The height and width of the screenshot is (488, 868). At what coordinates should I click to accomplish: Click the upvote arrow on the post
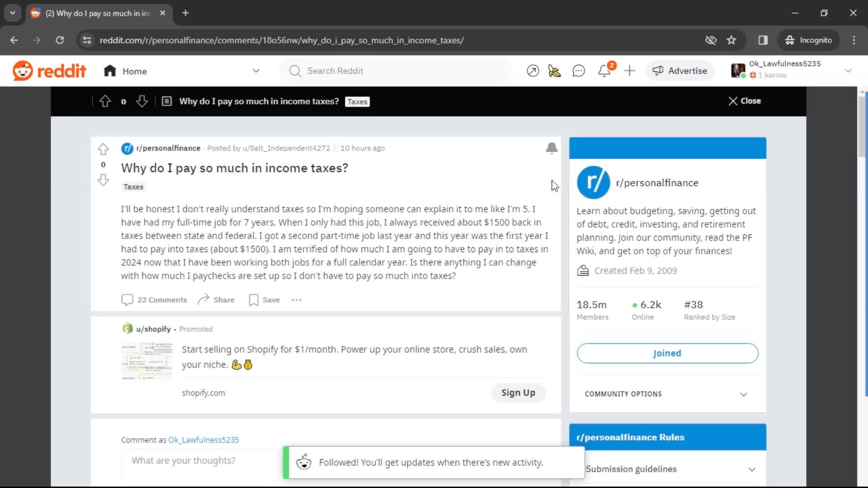(x=103, y=148)
